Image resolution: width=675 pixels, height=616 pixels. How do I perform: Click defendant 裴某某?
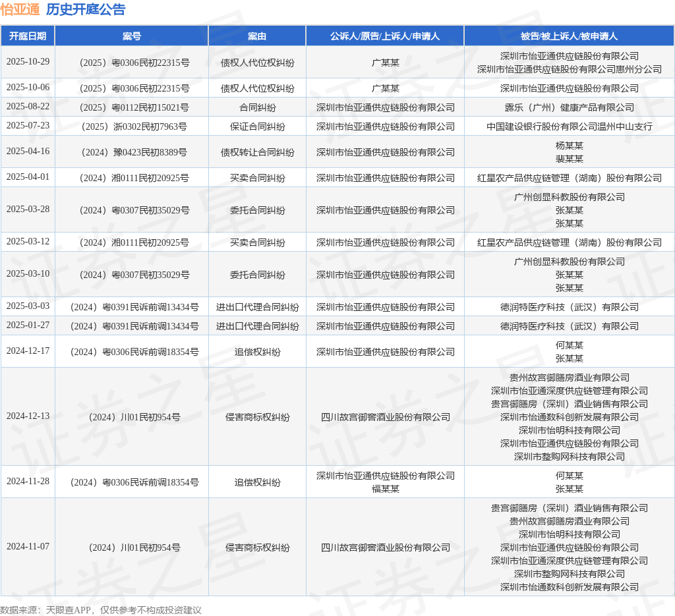click(569, 159)
